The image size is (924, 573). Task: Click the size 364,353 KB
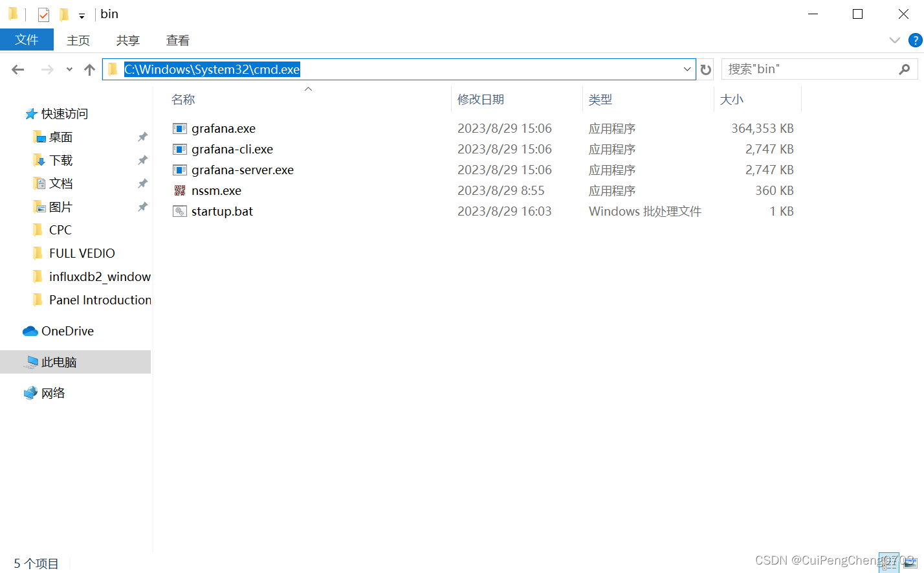click(762, 129)
